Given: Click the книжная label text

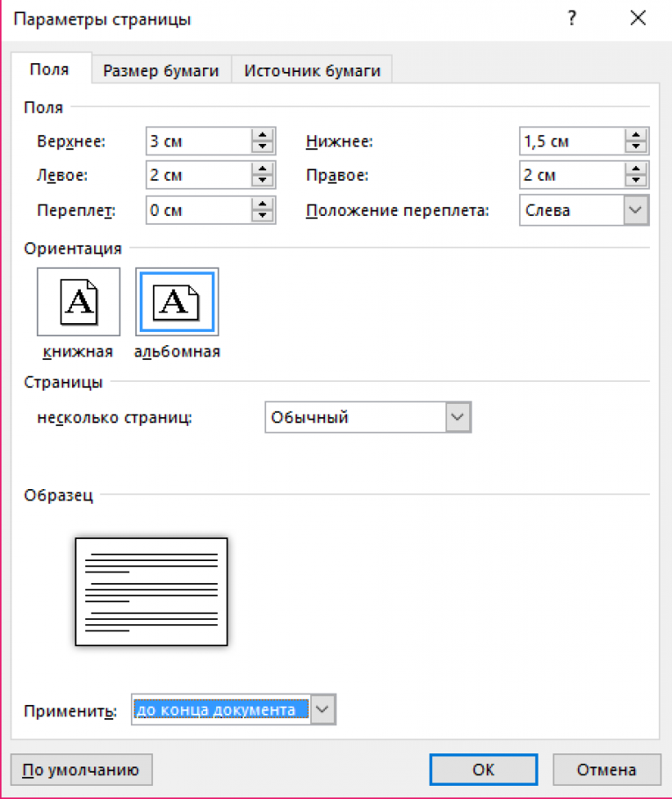Looking at the screenshot, I should coord(78,351).
